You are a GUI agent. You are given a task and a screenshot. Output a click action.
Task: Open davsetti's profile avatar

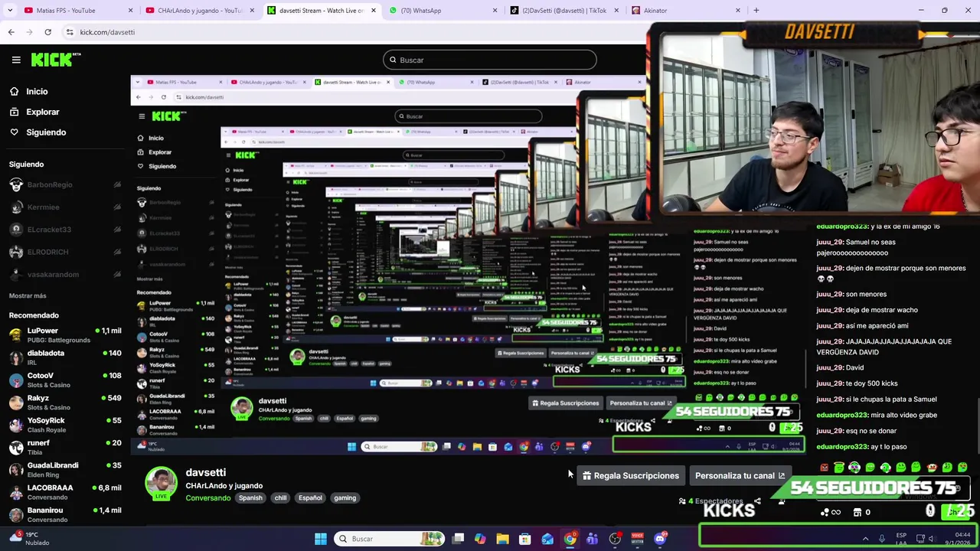(x=162, y=484)
